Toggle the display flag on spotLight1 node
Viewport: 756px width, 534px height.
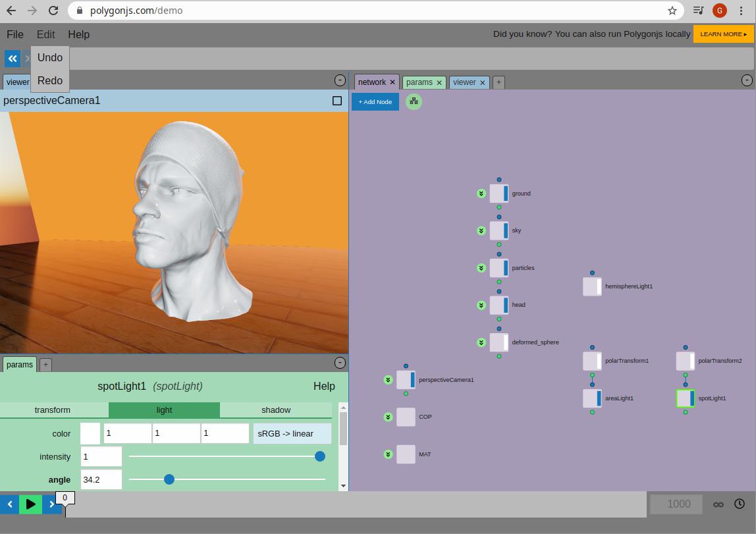[692, 398]
